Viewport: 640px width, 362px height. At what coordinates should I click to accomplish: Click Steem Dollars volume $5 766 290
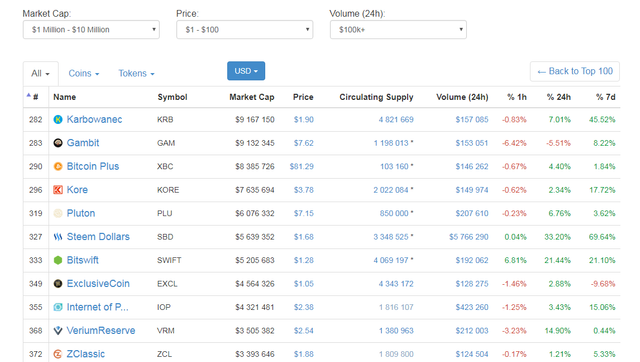469,237
